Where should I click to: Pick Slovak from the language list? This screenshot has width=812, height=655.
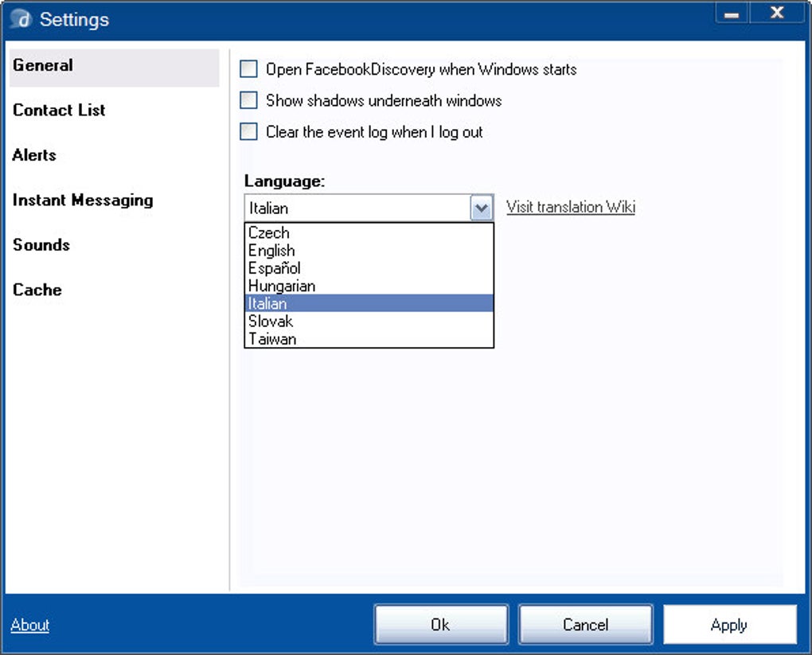[x=369, y=321]
